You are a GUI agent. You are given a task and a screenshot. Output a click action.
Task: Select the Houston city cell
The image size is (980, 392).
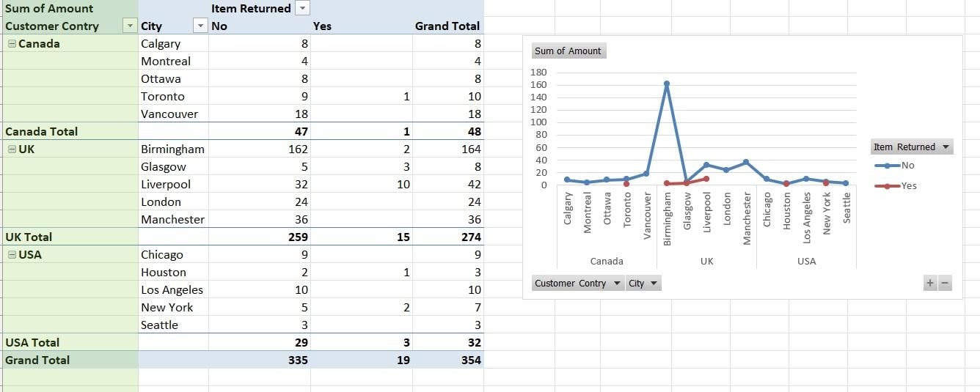(x=173, y=273)
